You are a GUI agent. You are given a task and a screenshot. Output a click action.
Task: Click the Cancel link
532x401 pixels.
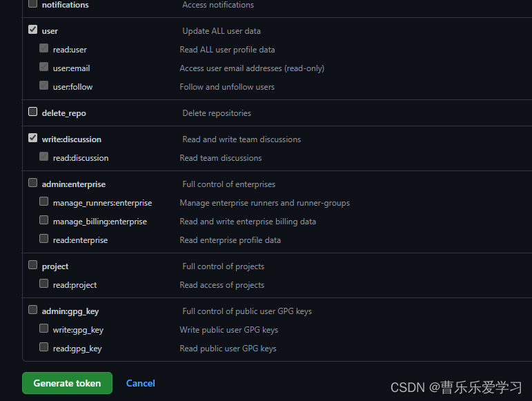[x=141, y=383]
